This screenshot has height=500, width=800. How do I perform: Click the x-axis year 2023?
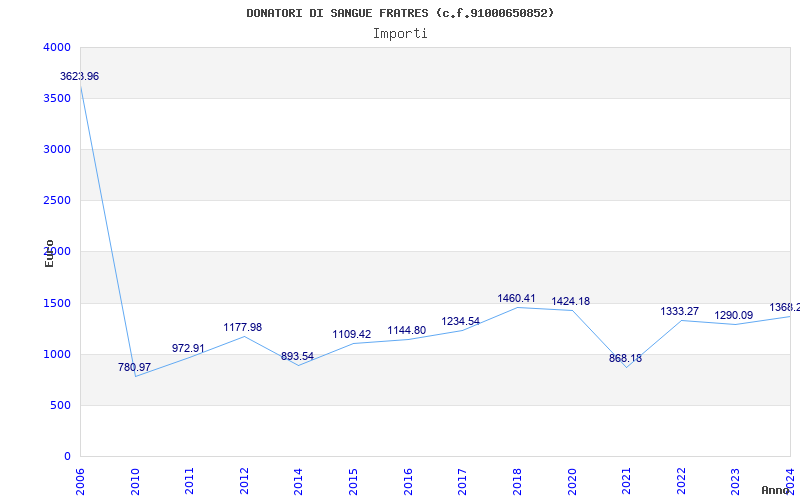(x=735, y=482)
